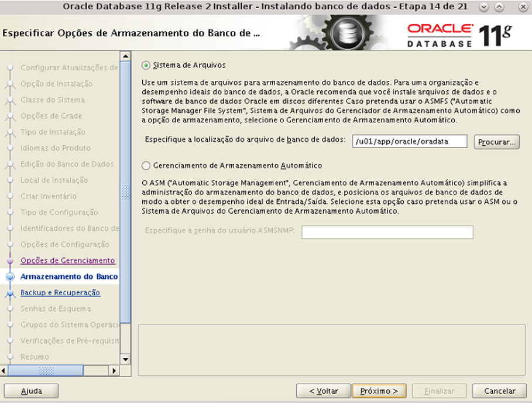Advance with the Próximo button
Image resolution: width=532 pixels, height=403 pixels.
(379, 391)
